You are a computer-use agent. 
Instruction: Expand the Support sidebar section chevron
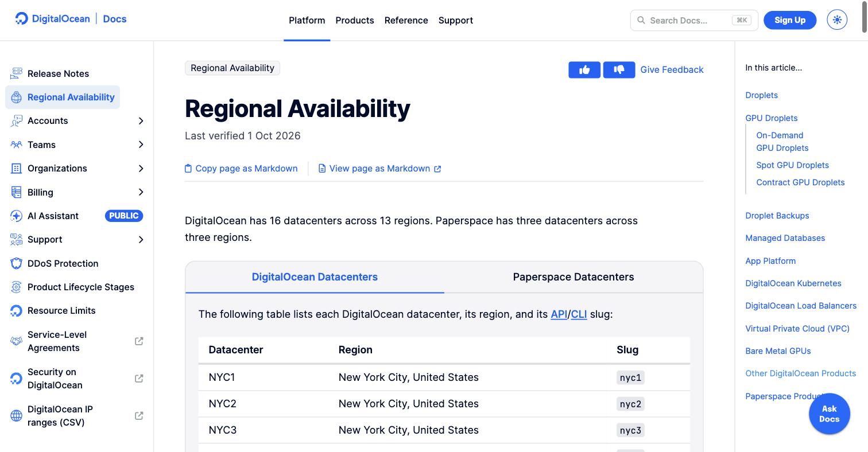141,240
